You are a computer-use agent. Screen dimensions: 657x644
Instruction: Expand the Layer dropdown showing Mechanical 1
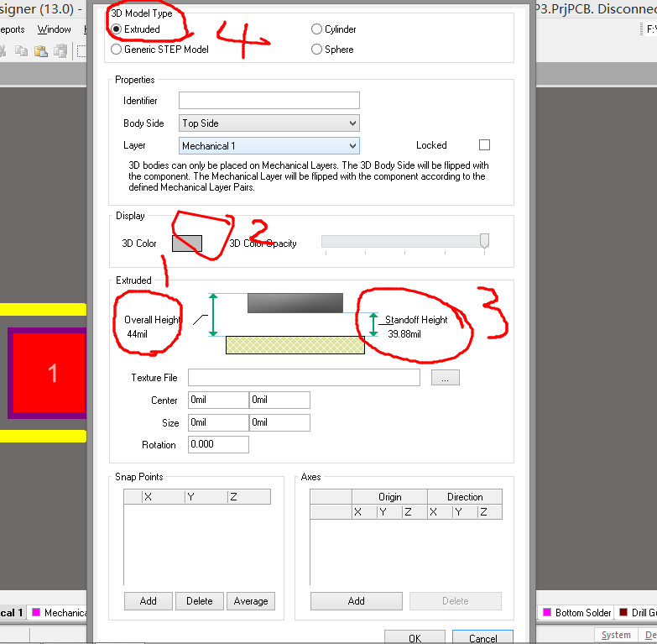[x=269, y=146]
